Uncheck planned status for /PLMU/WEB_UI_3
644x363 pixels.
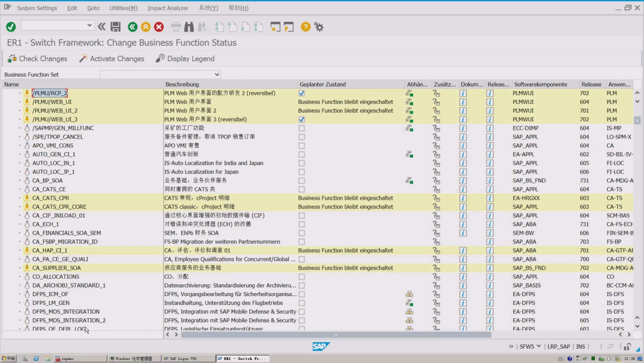coord(302,119)
